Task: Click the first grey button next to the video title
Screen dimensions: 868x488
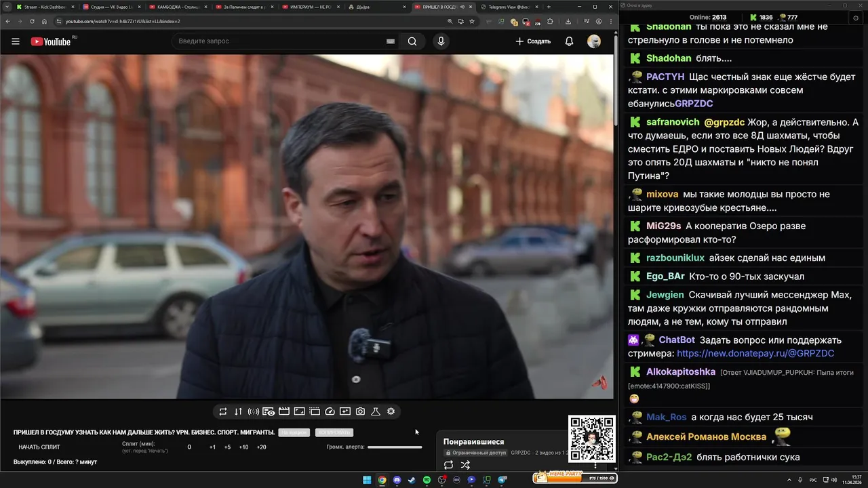Action: 294,432
